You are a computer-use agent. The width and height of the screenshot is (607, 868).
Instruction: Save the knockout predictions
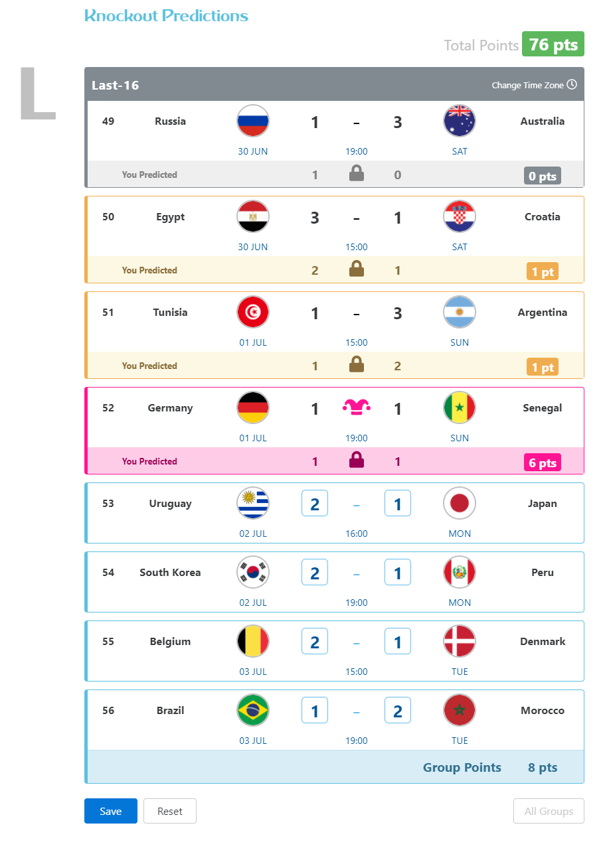point(111,811)
